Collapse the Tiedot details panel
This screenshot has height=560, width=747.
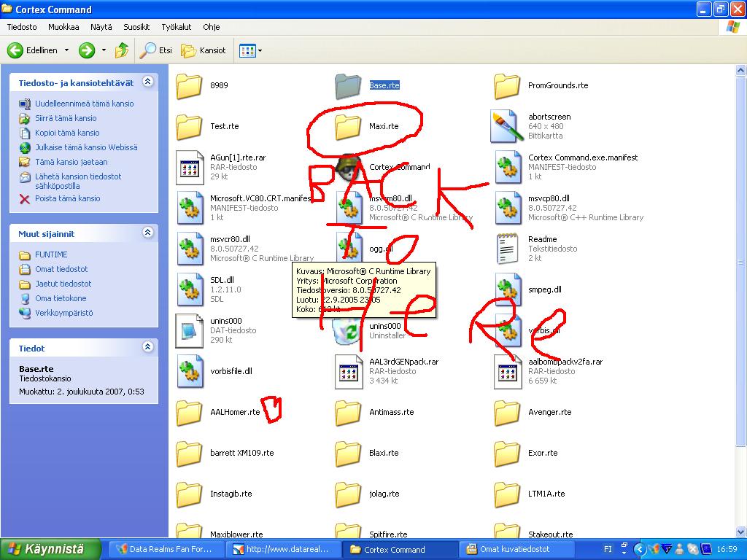[148, 348]
